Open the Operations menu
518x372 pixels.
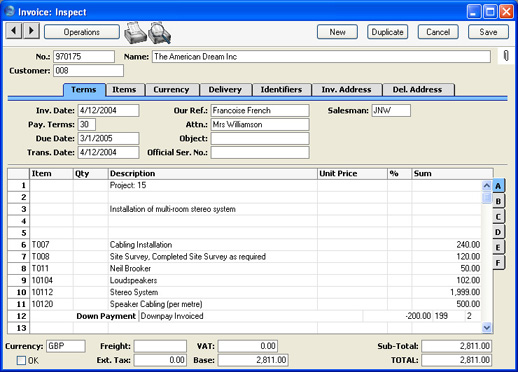(x=82, y=32)
